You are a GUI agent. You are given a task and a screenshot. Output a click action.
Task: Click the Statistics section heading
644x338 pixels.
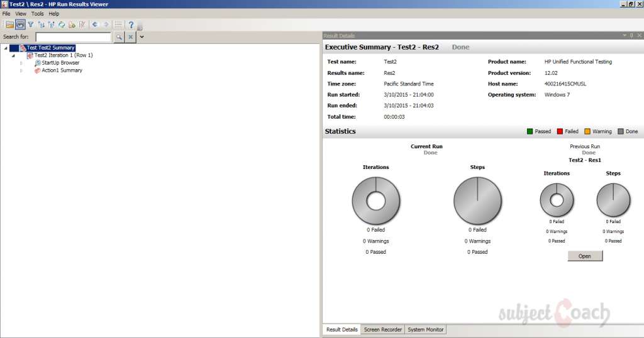pos(340,131)
